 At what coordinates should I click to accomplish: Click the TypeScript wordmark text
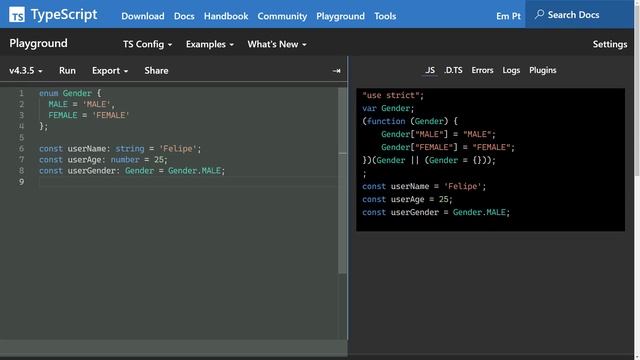pyautogui.click(x=64, y=15)
